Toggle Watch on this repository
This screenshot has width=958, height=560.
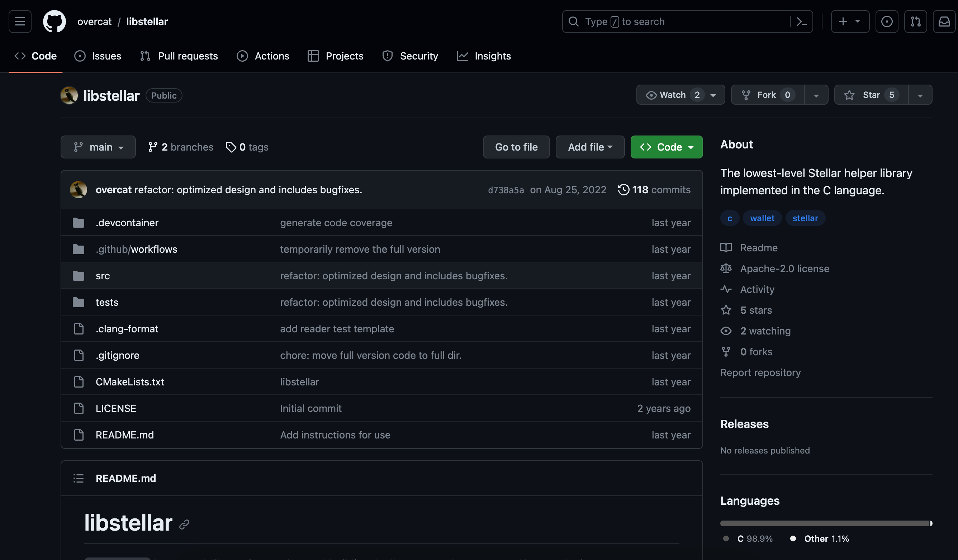pyautogui.click(x=672, y=95)
